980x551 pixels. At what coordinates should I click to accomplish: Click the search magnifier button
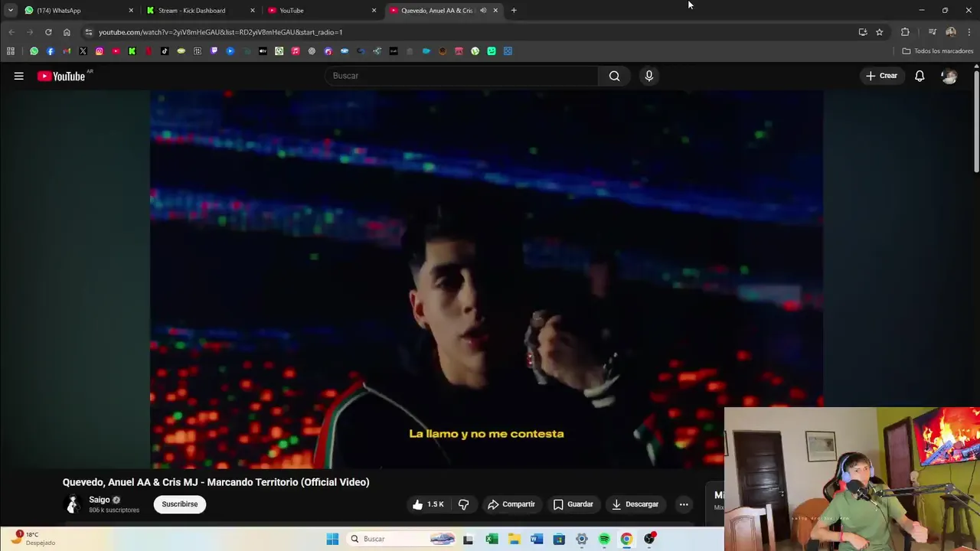(614, 76)
